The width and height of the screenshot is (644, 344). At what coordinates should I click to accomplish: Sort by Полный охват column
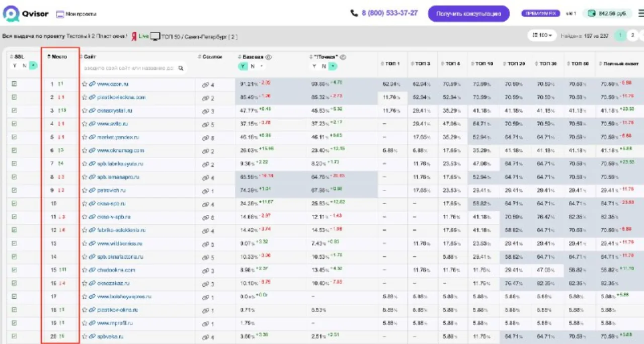coord(619,64)
